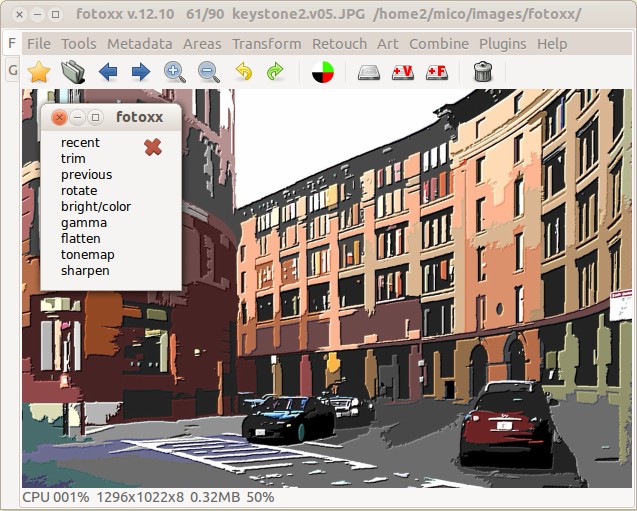Maximize the small fotoxx dialog window

click(95, 118)
